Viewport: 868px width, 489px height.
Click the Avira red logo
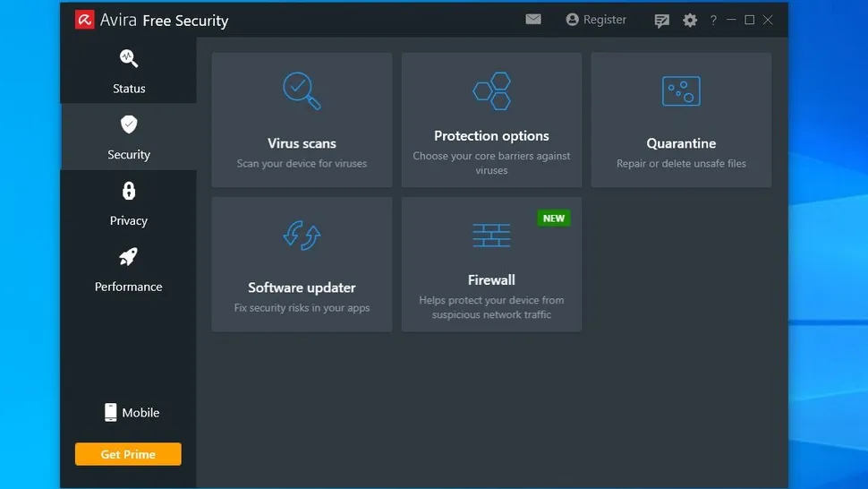point(85,20)
